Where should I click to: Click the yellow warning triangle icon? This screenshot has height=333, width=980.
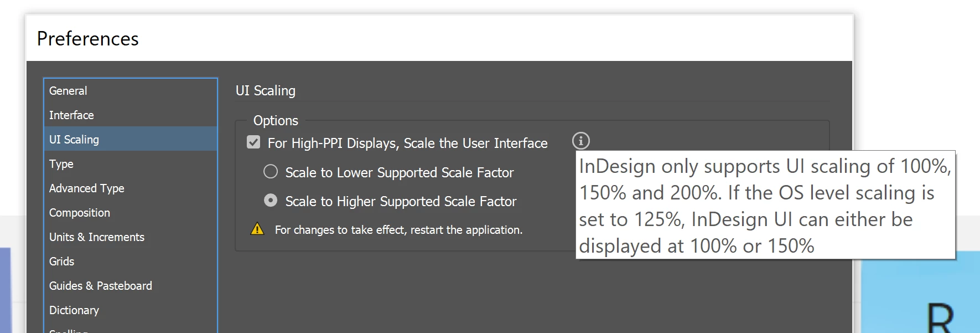(257, 229)
